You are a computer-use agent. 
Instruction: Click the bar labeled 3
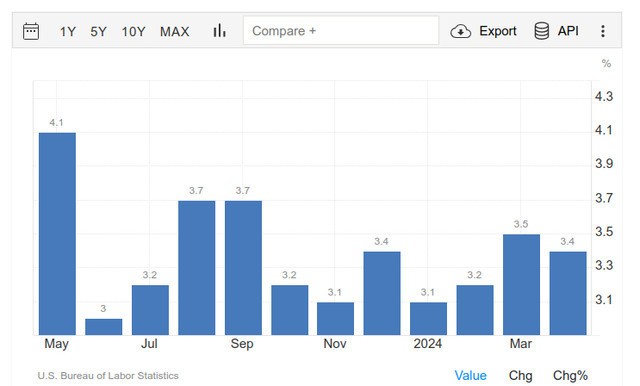[x=104, y=327]
